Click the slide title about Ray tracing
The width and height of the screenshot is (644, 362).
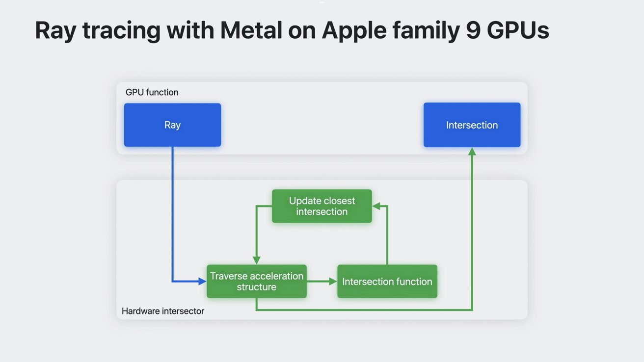[292, 30]
